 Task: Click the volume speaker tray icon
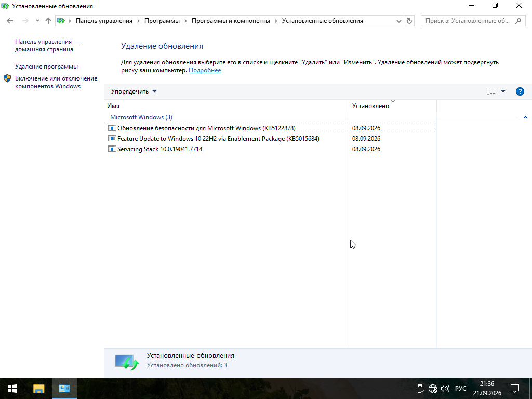click(x=445, y=389)
